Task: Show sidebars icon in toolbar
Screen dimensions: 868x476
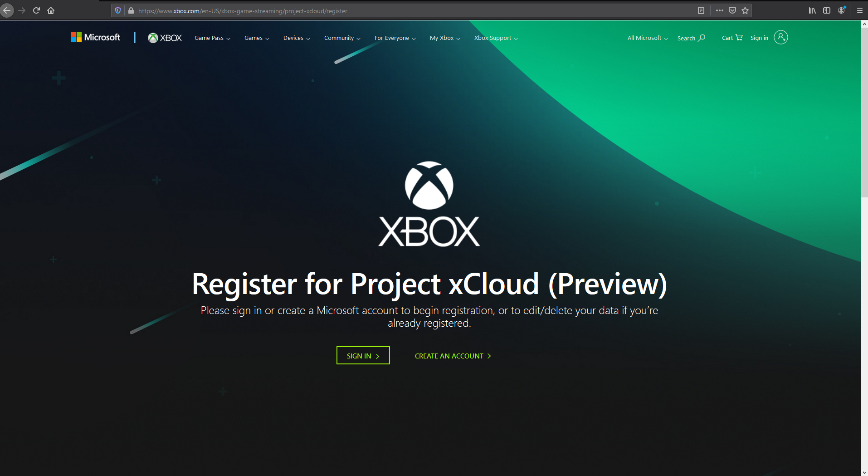Action: tap(827, 10)
